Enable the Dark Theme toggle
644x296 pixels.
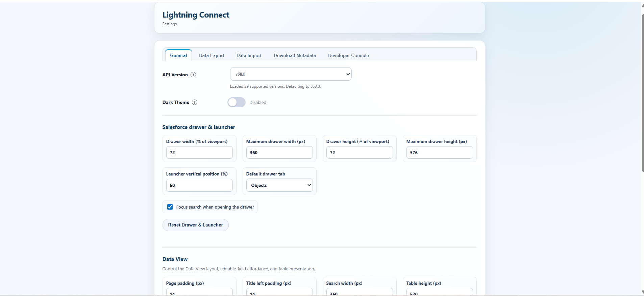pos(237,102)
